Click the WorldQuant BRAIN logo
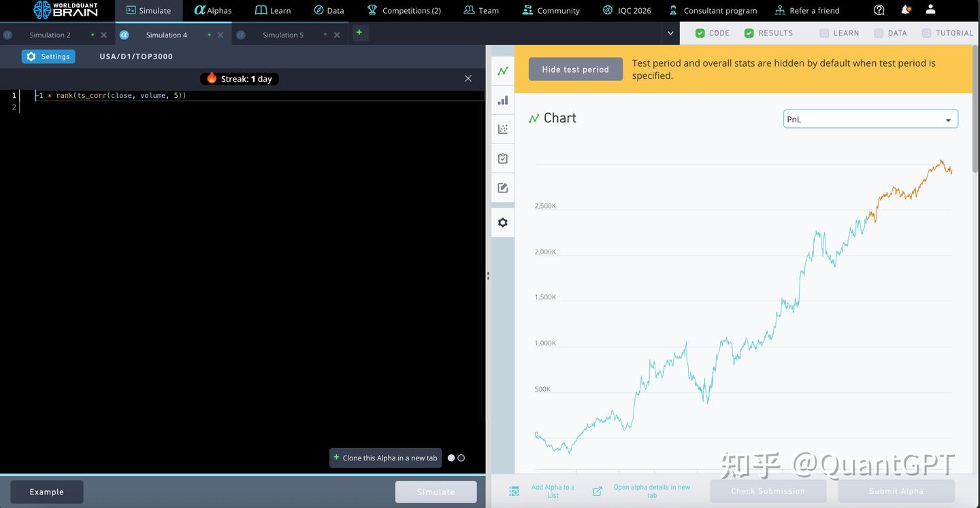Viewport: 980px width, 508px height. tap(65, 10)
